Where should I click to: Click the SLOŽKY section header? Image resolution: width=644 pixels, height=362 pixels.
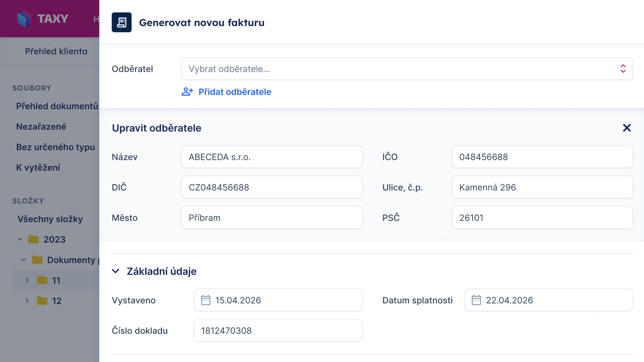(x=28, y=201)
